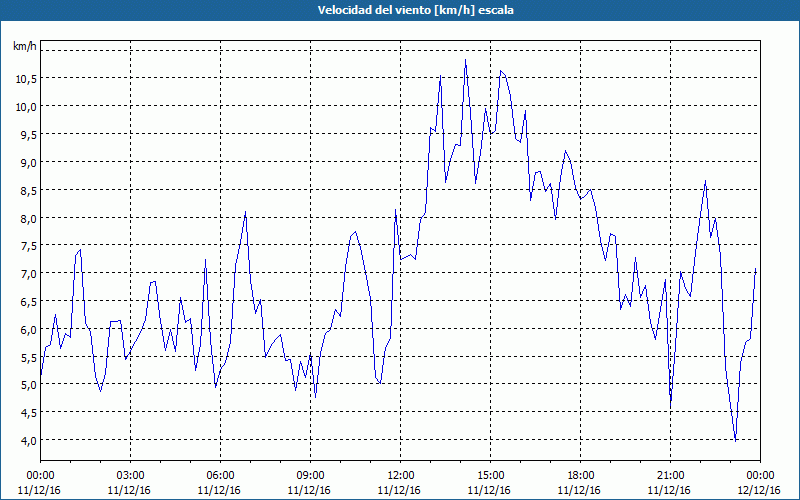
Task: Click the lowest wind dip near 23:00
Action: pyautogui.click(x=735, y=441)
